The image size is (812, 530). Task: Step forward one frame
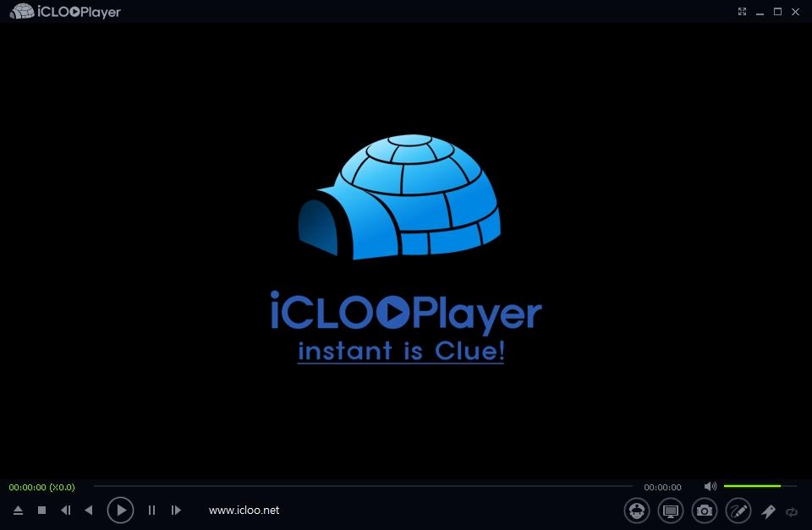point(176,511)
